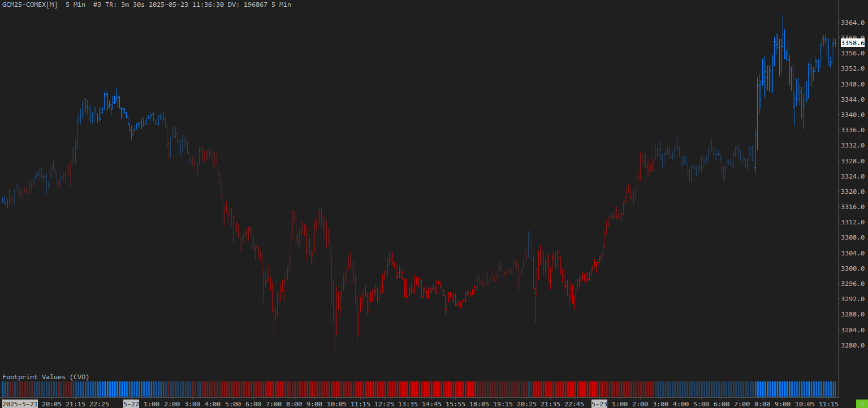Click the DV: 196867 daily volume text
The height and width of the screenshot is (408, 868).
click(248, 5)
